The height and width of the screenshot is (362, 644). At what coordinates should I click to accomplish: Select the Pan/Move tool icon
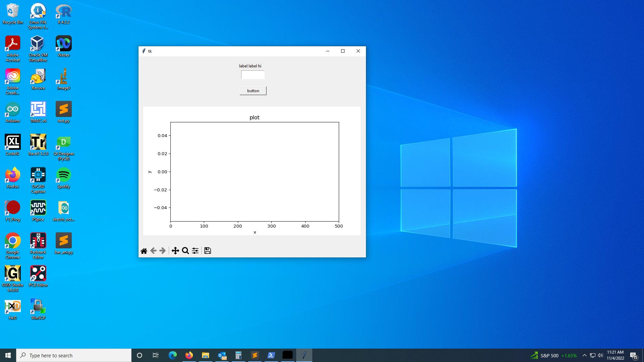click(x=175, y=251)
